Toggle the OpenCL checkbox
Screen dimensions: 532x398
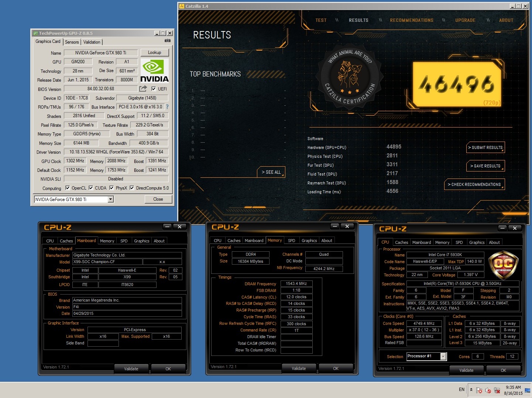[68, 188]
